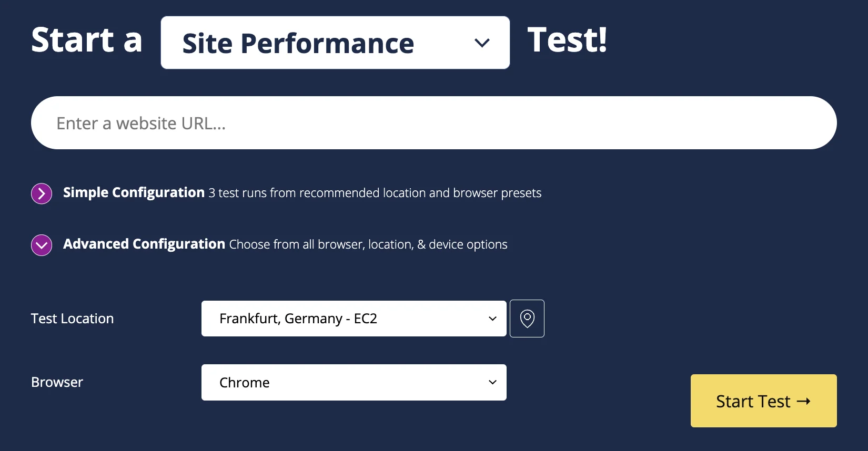Screen dimensions: 868x451
Task: Click the 'Start a' heading text
Action: point(87,40)
